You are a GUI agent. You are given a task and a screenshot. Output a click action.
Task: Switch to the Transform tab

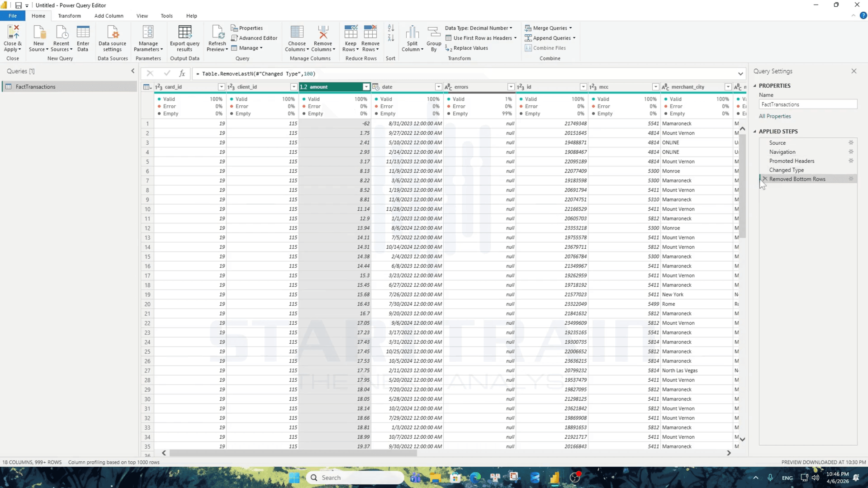(x=69, y=16)
